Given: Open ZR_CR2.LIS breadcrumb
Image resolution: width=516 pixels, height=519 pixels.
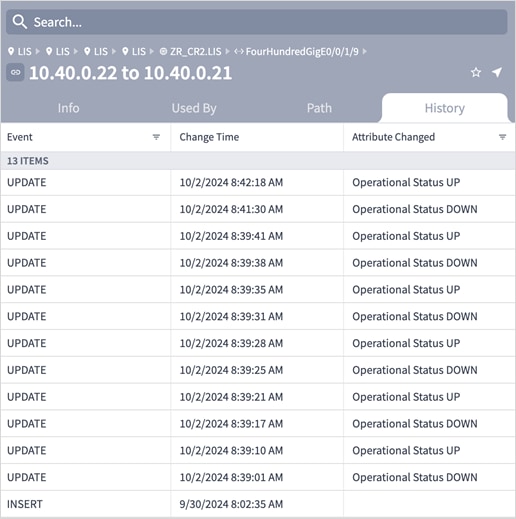Looking at the screenshot, I should [x=191, y=52].
